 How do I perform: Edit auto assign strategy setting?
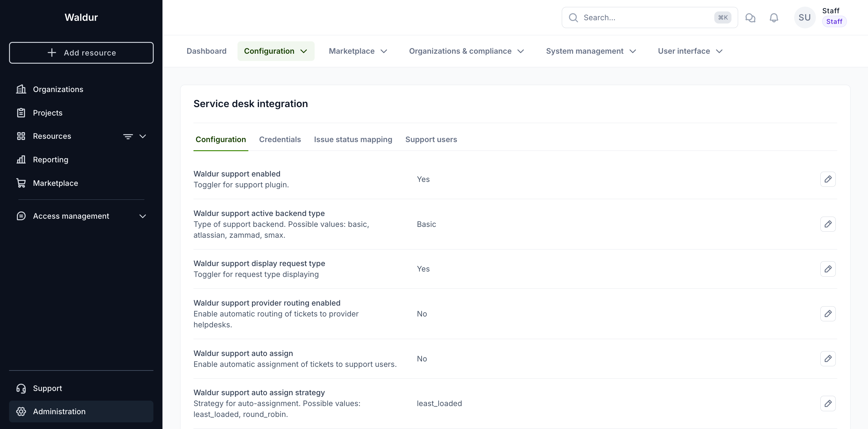(828, 403)
